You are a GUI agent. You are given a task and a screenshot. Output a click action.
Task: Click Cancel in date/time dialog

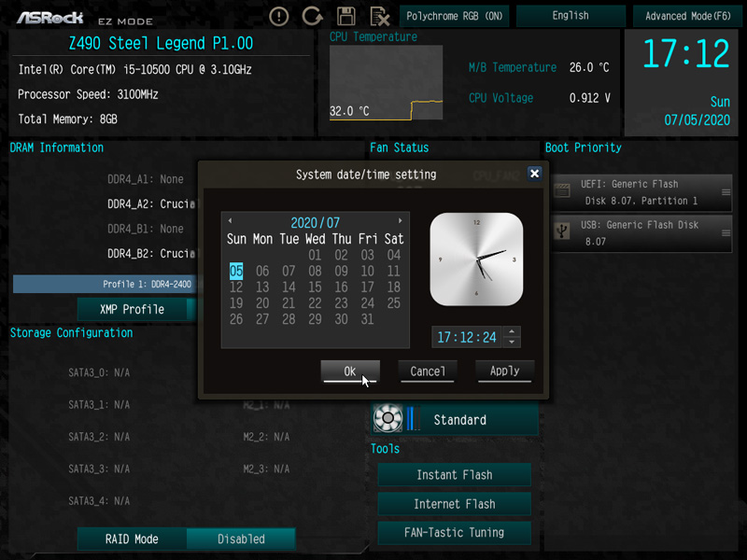click(428, 371)
